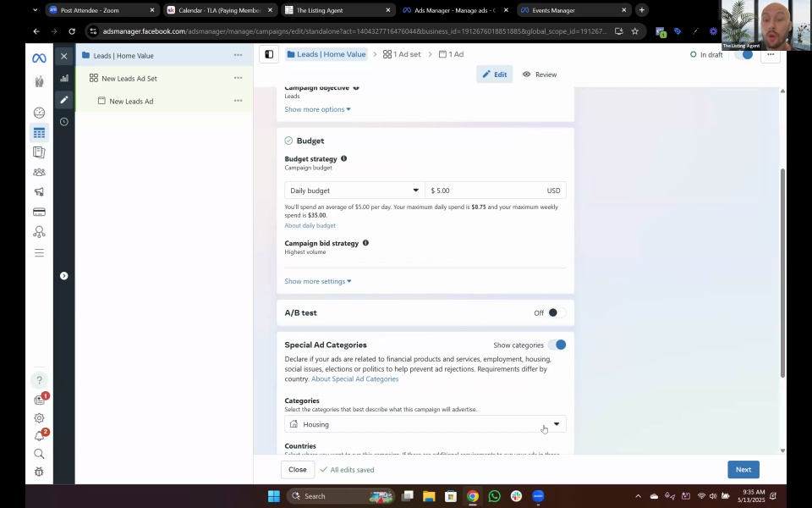Open Campaigns table grid icon
This screenshot has height=508, width=812.
pos(39,133)
